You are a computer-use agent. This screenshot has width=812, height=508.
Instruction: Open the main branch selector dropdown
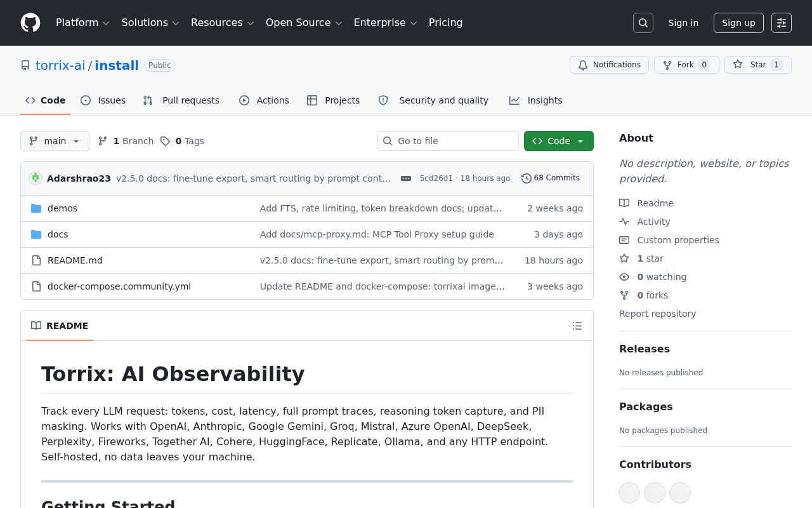(55, 141)
